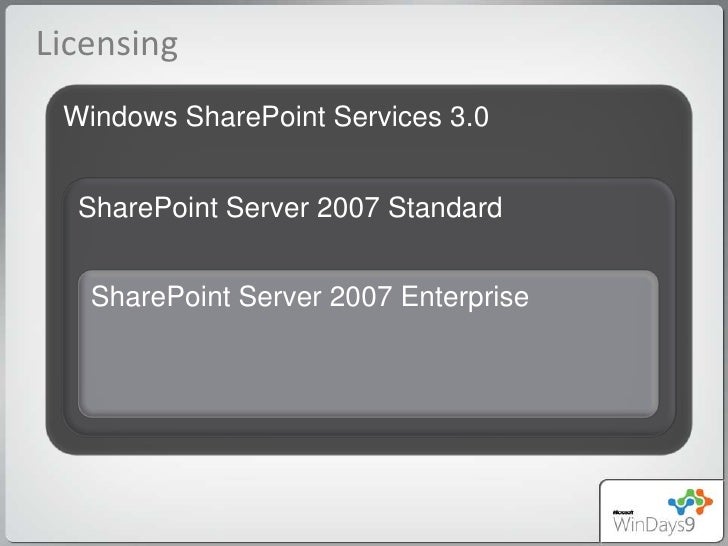Click the small Microsoft wordmark above WinDays9
The image size is (728, 546).
coord(623,512)
